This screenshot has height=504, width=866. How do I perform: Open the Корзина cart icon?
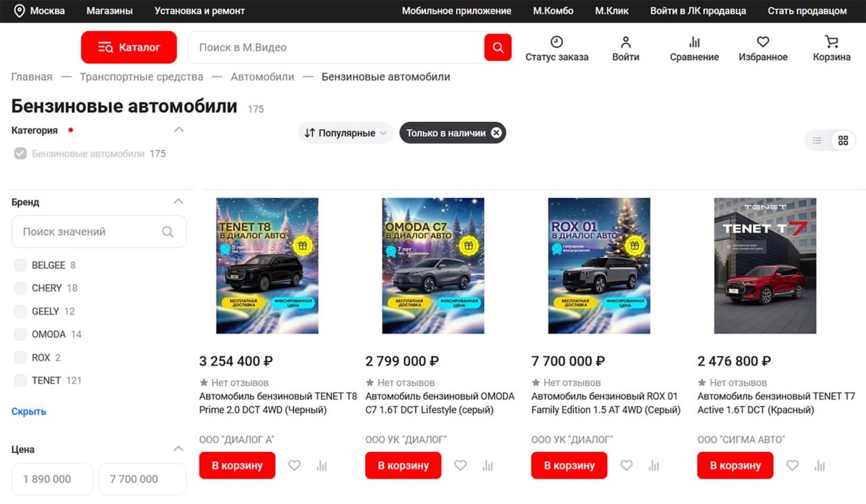831,42
